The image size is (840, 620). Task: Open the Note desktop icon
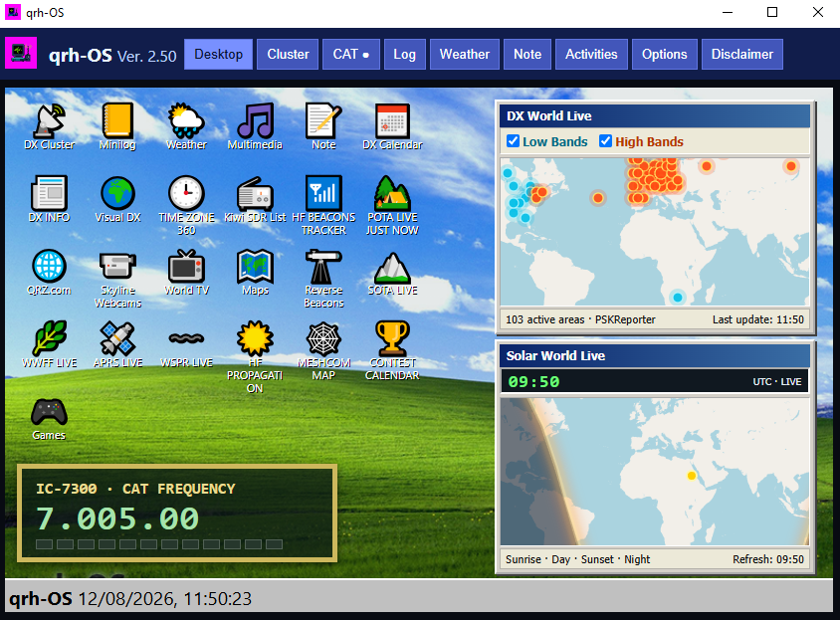pos(323,126)
